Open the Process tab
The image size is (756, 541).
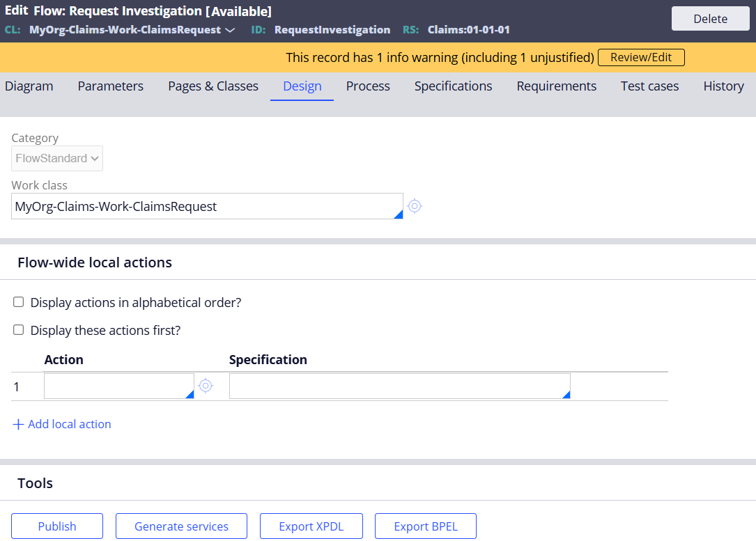(x=367, y=86)
